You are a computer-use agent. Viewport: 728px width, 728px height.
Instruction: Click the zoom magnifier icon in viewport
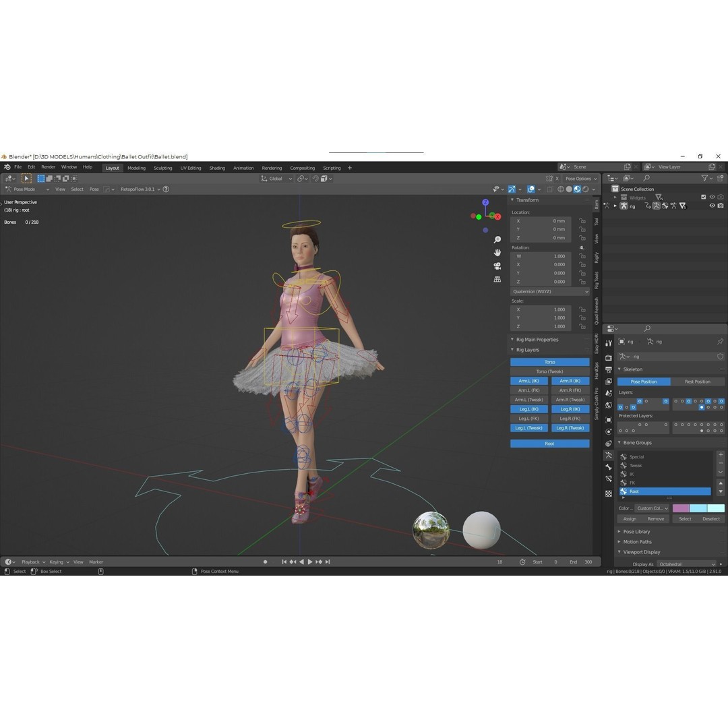pyautogui.click(x=497, y=239)
